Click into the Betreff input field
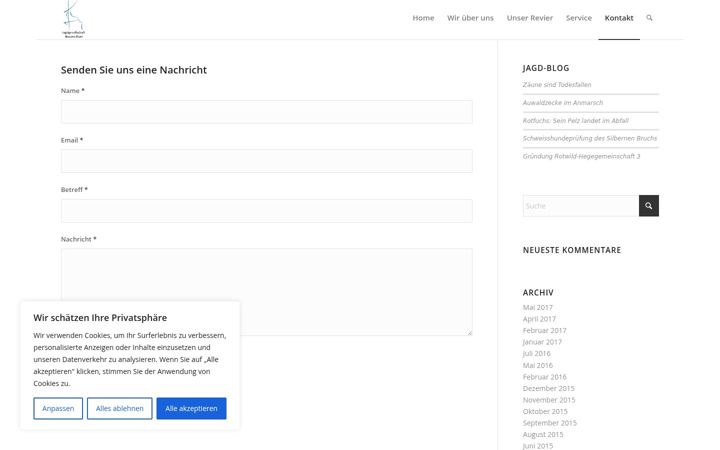 [267, 211]
